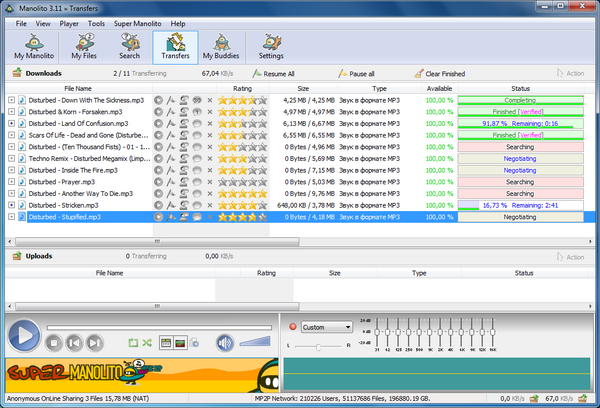Click play icon on Techno Remix row
The image size is (600, 408).
[158, 158]
